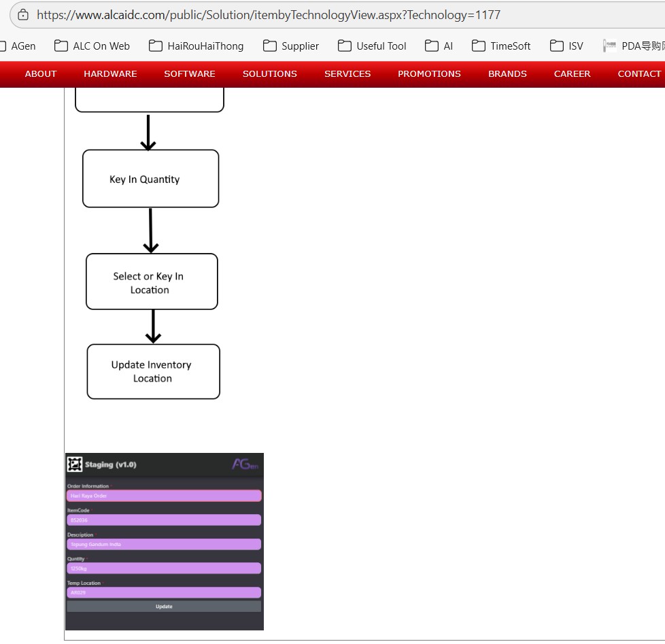
Task: Click the Staging app screenshot image
Action: click(165, 530)
